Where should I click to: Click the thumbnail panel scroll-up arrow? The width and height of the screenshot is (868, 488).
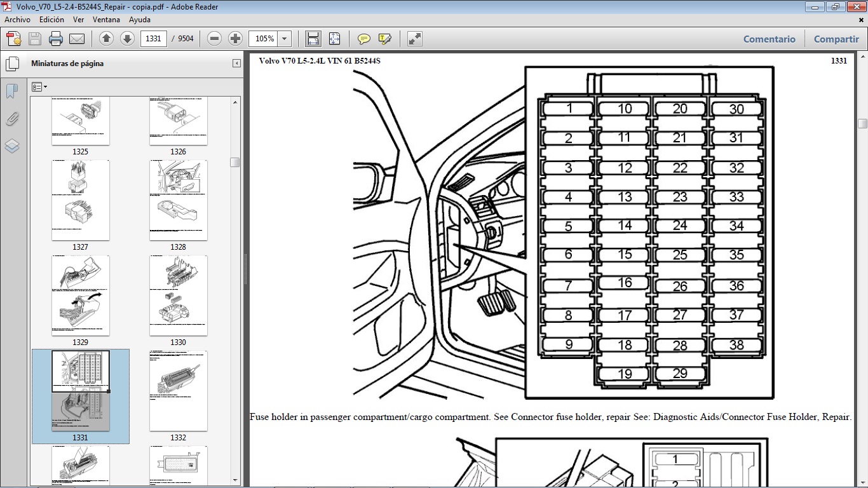(x=235, y=102)
